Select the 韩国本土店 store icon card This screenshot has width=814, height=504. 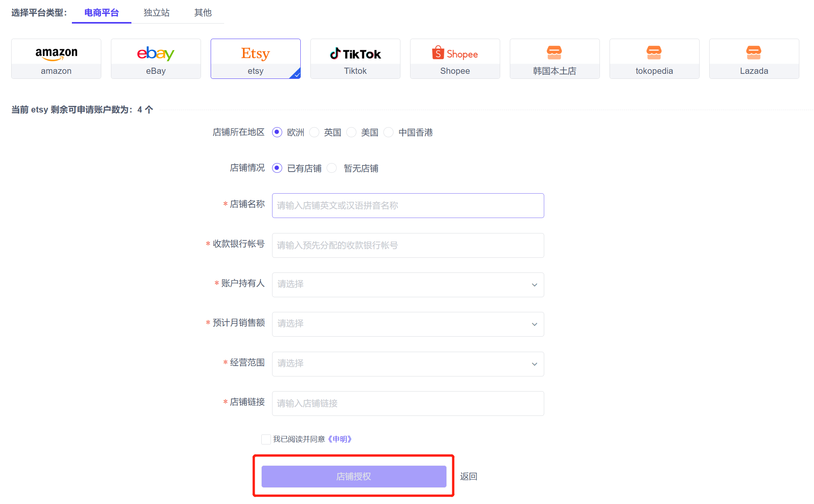tap(555, 58)
